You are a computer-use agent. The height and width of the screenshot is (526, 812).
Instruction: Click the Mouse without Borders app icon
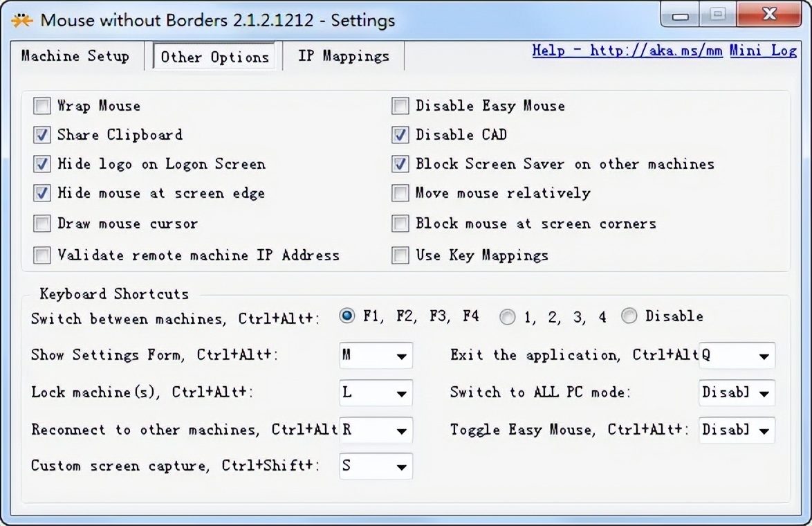[x=21, y=20]
